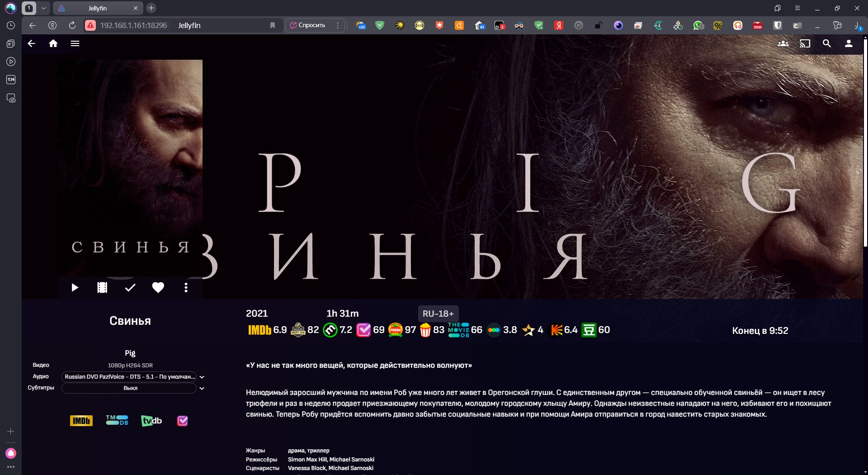Open the headphones extension icon

point(738,25)
